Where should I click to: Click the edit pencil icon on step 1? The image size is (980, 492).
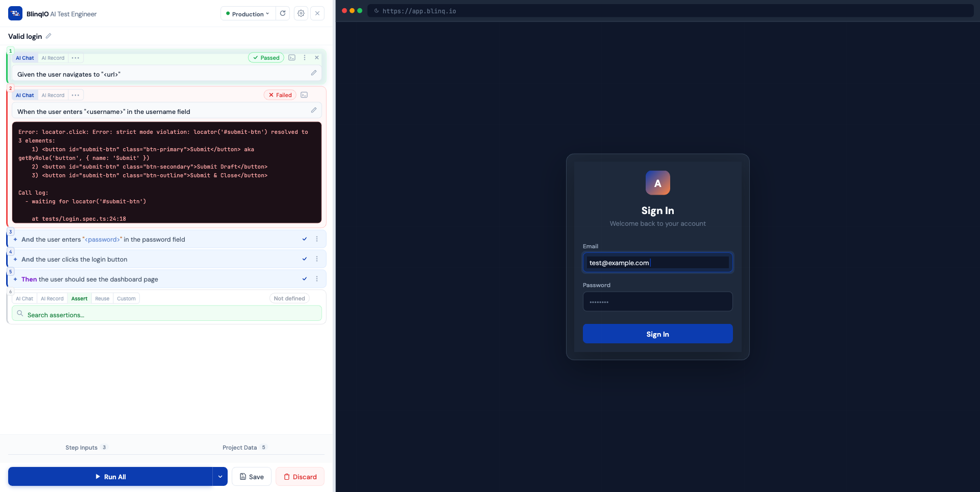[x=313, y=73]
